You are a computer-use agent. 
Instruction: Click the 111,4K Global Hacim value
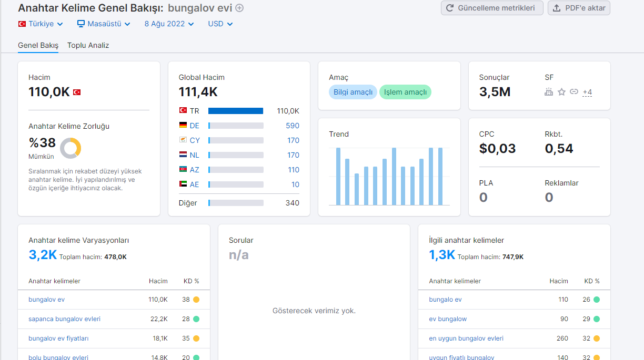pyautogui.click(x=198, y=92)
